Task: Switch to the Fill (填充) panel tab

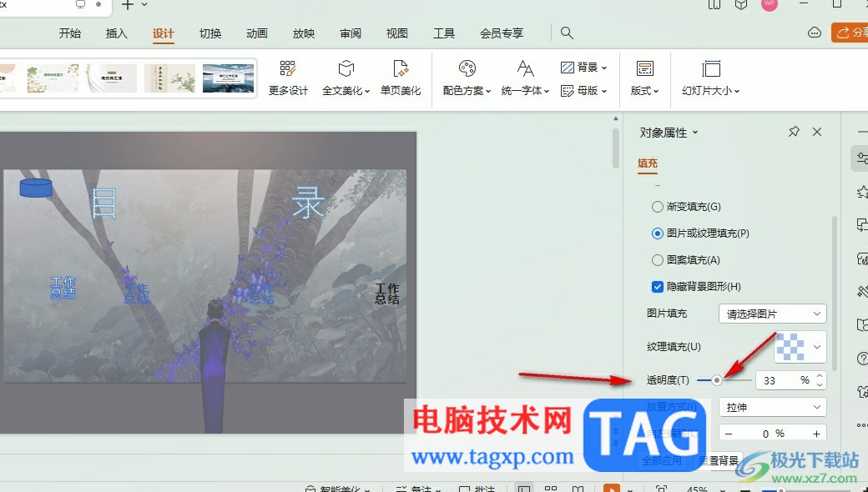Action: [647, 163]
